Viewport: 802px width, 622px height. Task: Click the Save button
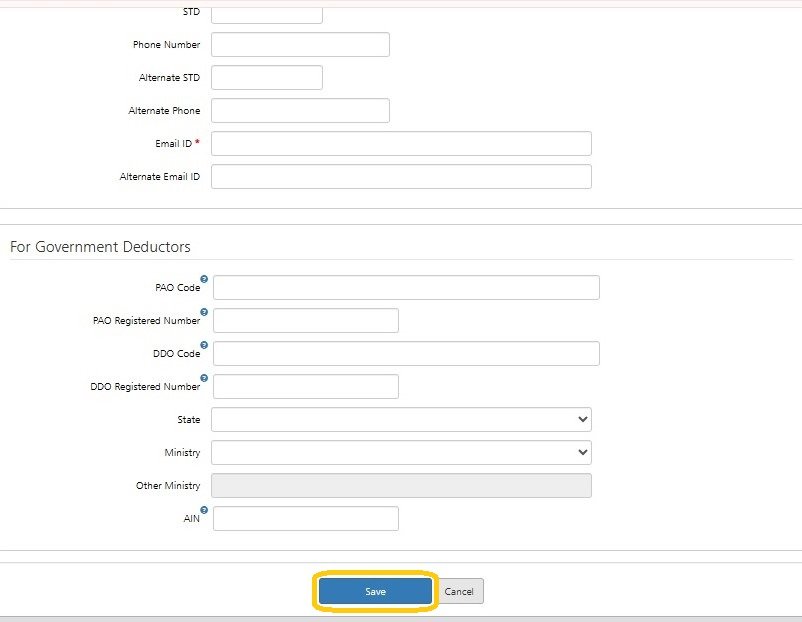(374, 591)
